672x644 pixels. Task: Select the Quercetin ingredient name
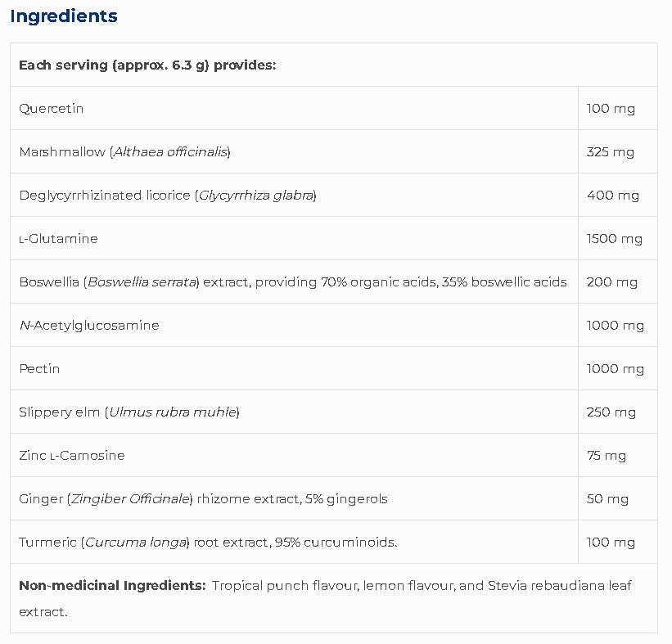(52, 109)
